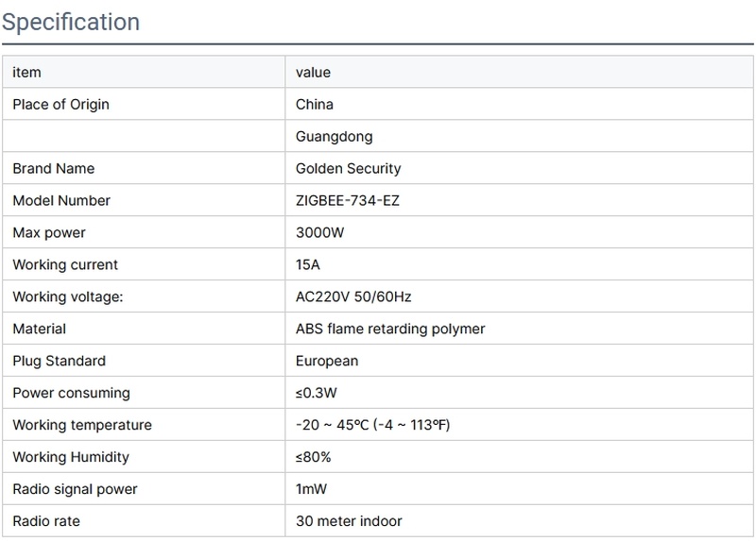Click the Power consuming label

(71, 394)
